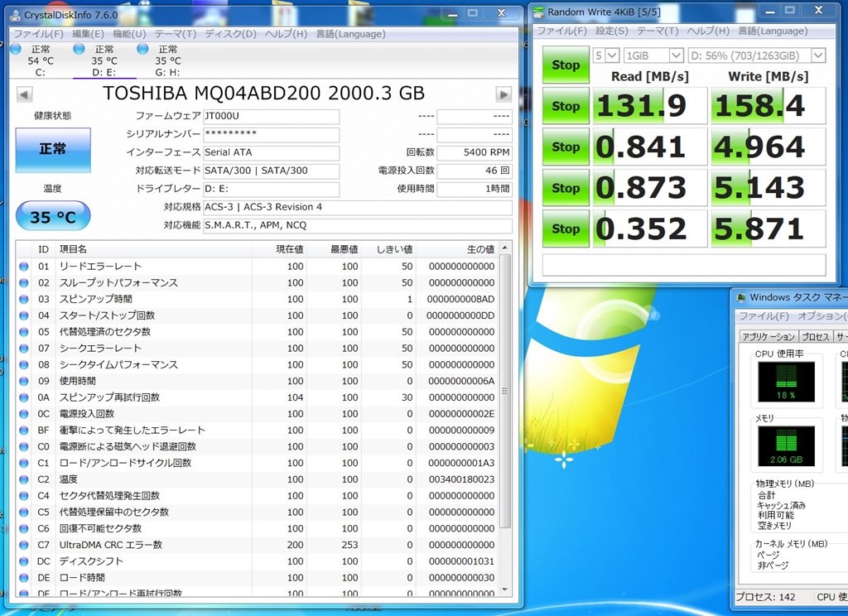Open テーマ(T) menu in CrystalDiskInfo
Viewport: 848px width, 616px height.
(x=176, y=34)
